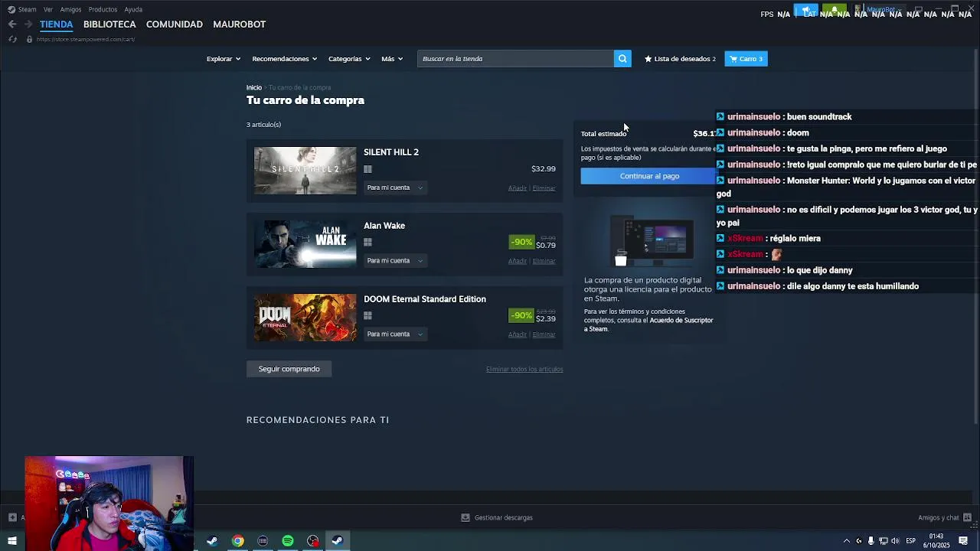Click the magnifier search button
Image resolution: width=980 pixels, height=551 pixels.
point(622,59)
